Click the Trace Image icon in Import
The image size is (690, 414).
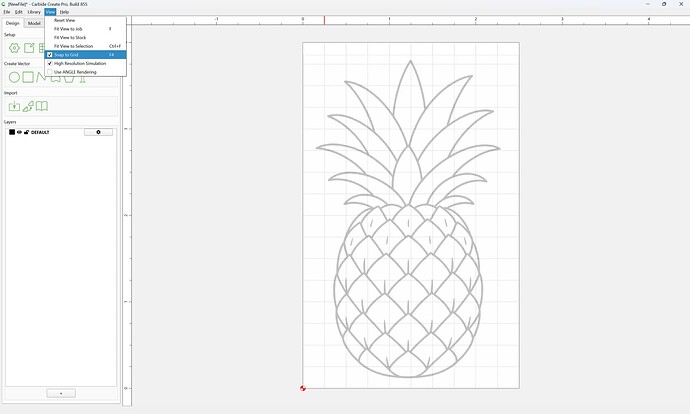(x=28, y=106)
